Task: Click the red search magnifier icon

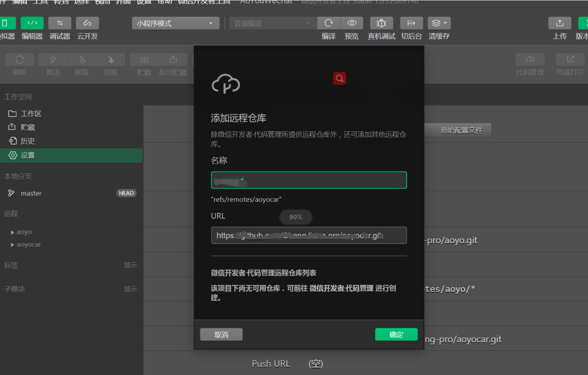Action: pos(340,78)
